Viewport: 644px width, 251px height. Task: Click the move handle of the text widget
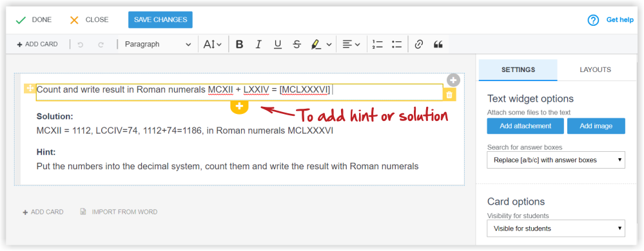[30, 88]
